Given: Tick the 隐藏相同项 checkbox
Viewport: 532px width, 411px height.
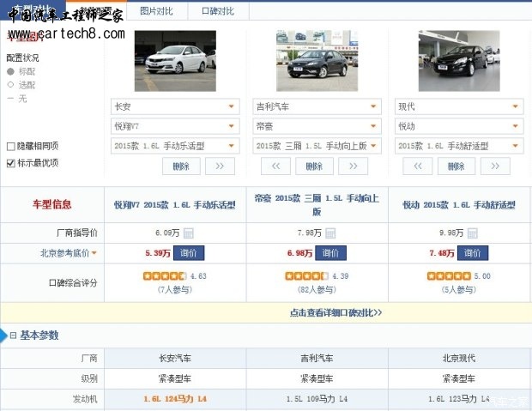Looking at the screenshot, I should click(11, 146).
